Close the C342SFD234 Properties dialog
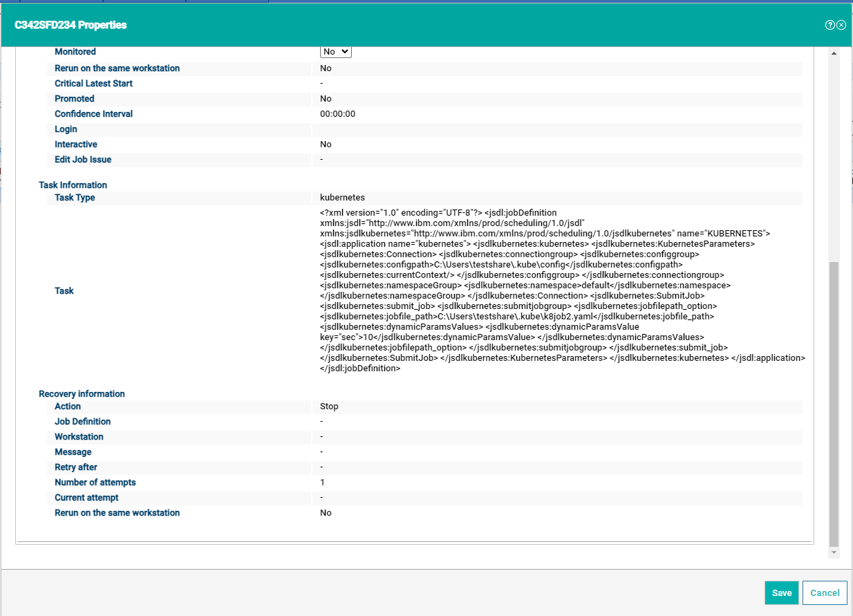 (841, 24)
